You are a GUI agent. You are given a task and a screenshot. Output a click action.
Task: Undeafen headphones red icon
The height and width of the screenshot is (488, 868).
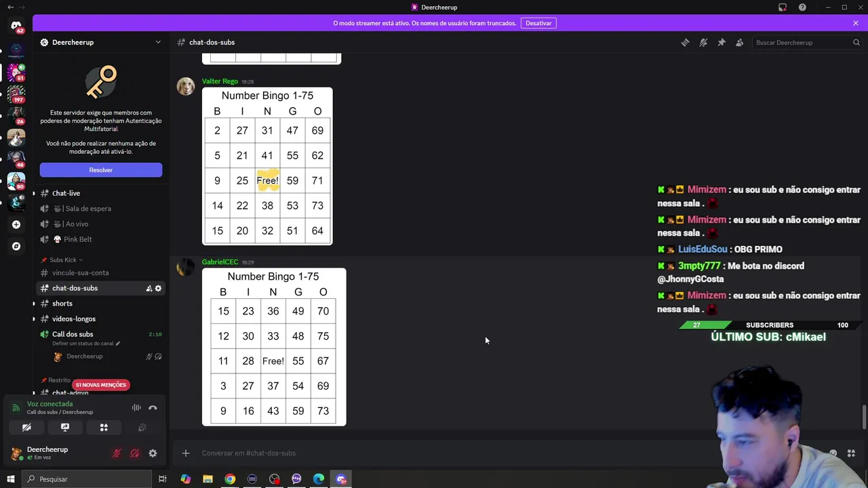click(135, 453)
